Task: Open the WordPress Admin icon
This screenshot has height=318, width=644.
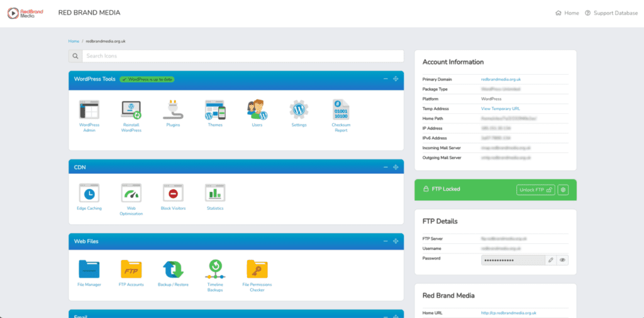Action: pos(89,110)
